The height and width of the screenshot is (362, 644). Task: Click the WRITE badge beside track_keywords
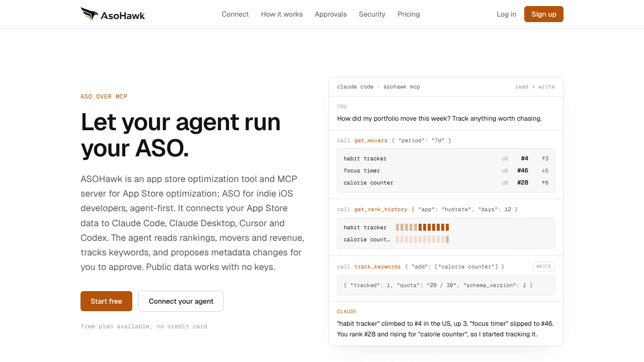pos(544,266)
